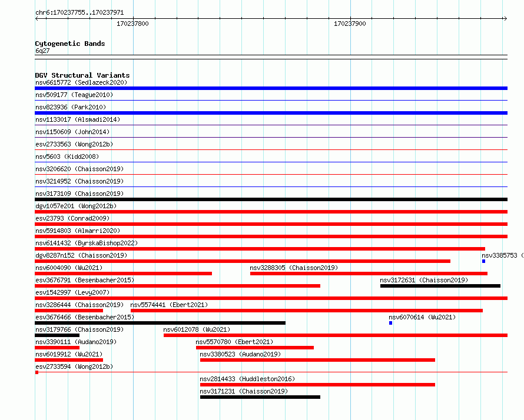Open nsv6004090 (Wu2021) variant

[x=69, y=268]
